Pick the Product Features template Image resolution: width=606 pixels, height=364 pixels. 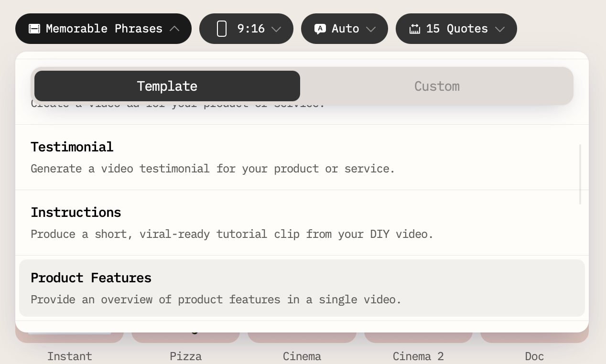pos(302,288)
